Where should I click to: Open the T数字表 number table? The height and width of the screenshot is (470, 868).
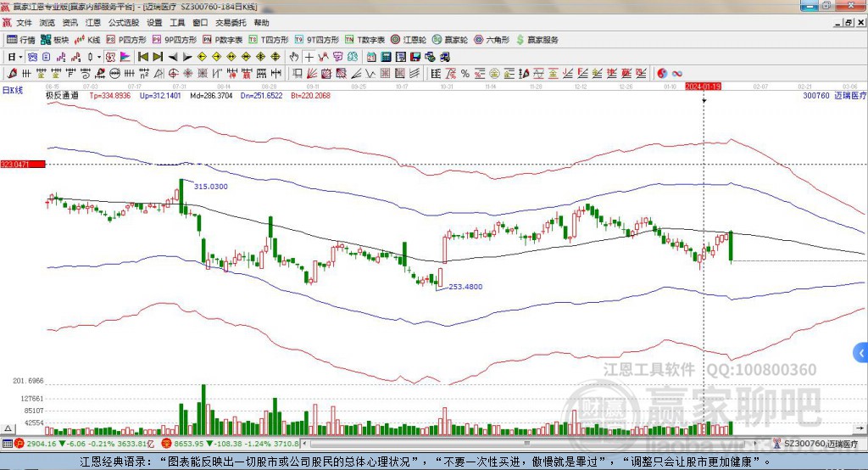click(364, 40)
